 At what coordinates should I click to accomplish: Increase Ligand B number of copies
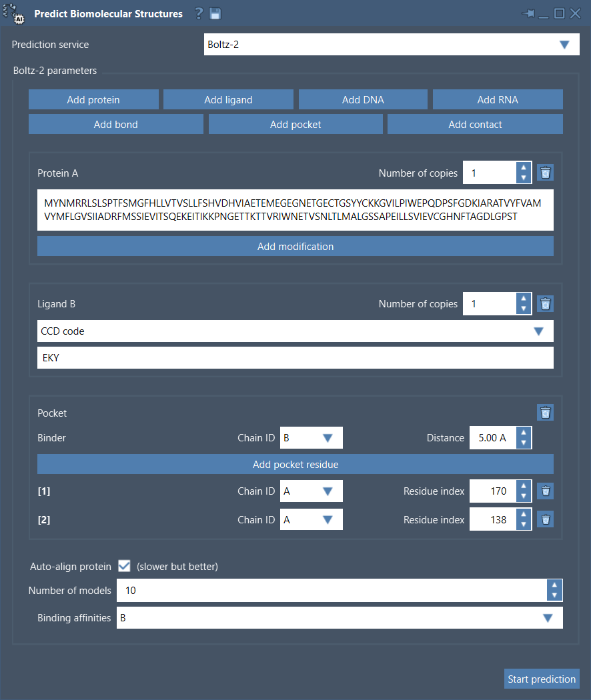(x=524, y=299)
